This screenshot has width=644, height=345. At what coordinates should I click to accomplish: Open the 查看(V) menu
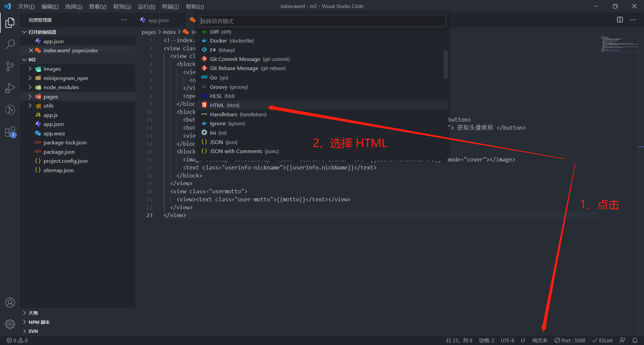point(98,6)
